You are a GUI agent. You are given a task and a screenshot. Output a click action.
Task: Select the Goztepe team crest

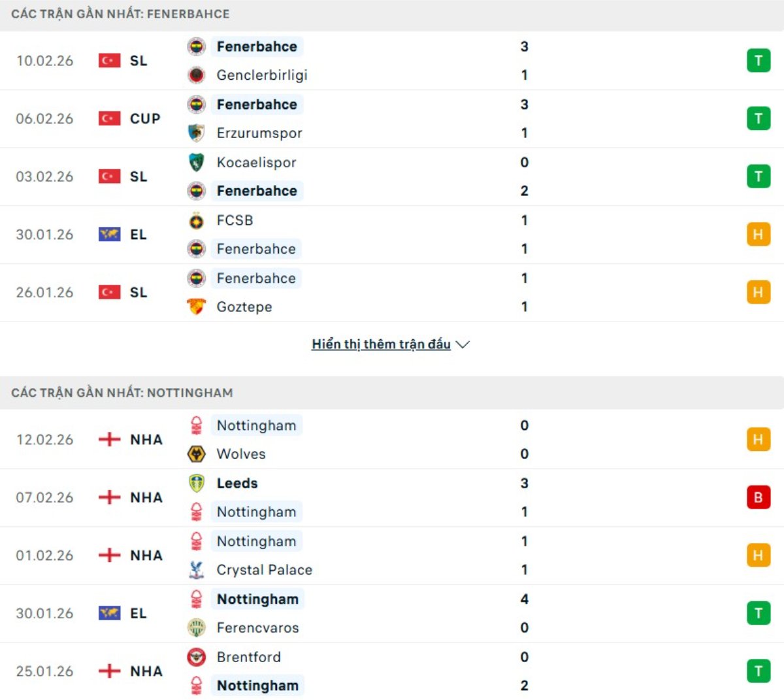tap(197, 307)
